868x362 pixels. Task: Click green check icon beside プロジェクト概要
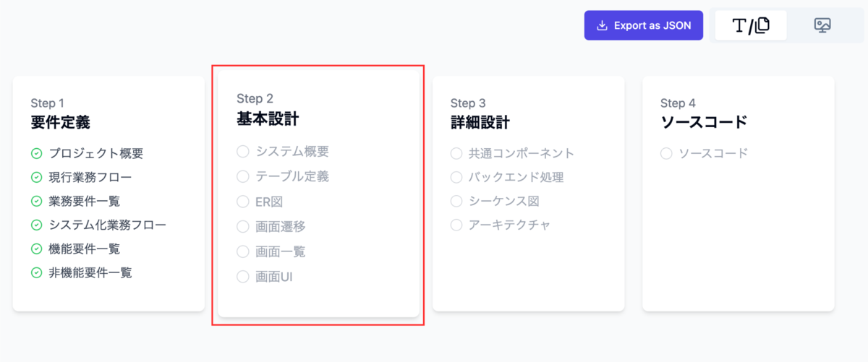point(37,153)
